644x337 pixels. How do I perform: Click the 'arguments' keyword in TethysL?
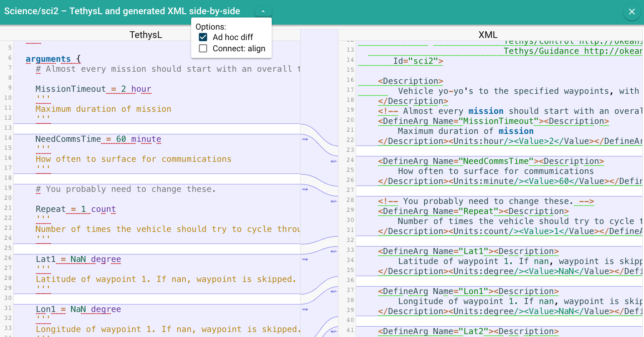click(x=48, y=59)
